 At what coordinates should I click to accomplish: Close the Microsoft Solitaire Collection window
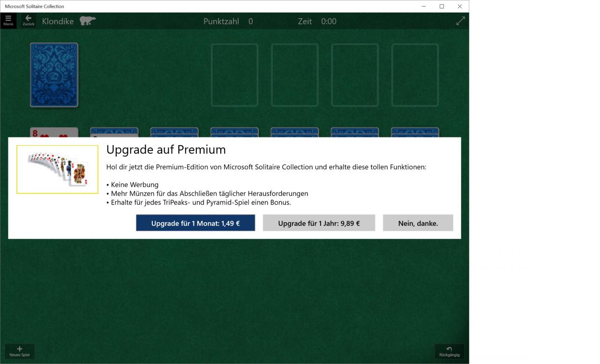click(x=459, y=6)
